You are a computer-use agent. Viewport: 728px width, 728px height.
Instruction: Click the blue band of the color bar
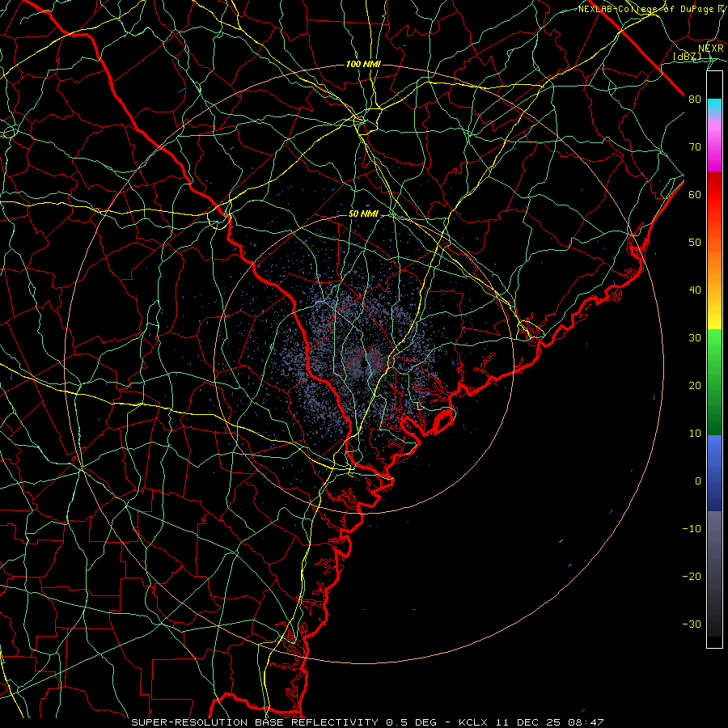tap(714, 473)
